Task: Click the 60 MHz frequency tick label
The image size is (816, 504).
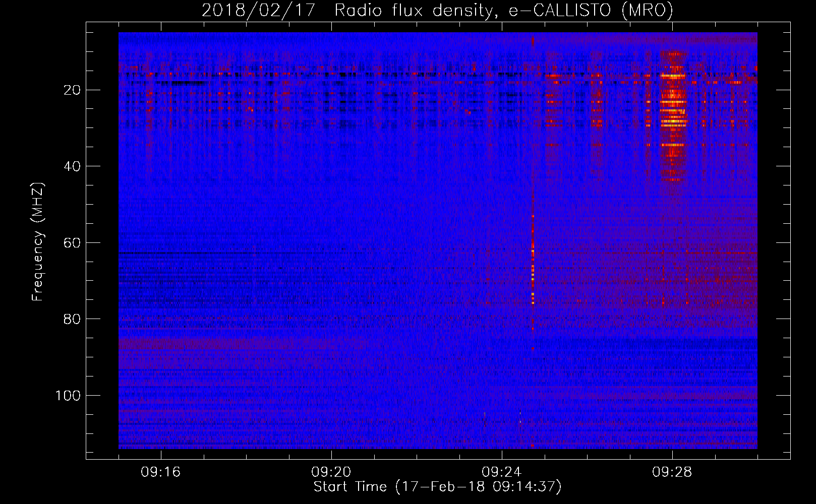Action: 72,243
